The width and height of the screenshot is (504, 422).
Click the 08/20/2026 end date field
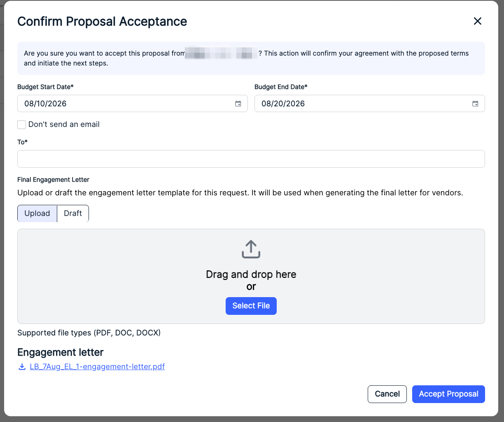[370, 103]
